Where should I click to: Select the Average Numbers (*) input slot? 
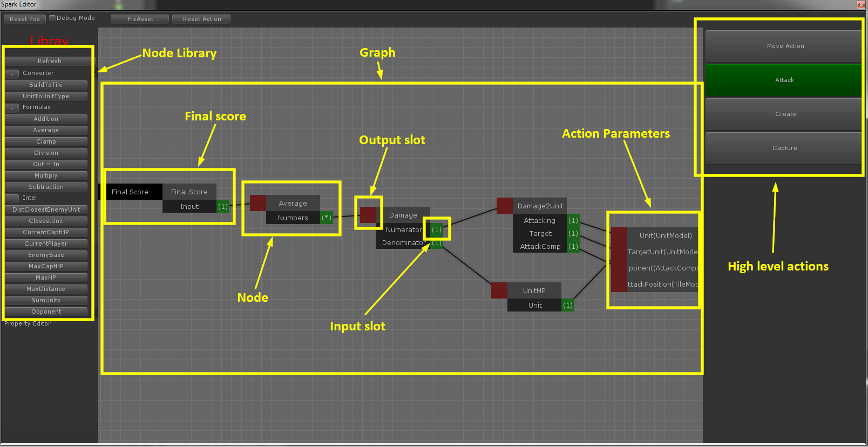click(x=327, y=218)
